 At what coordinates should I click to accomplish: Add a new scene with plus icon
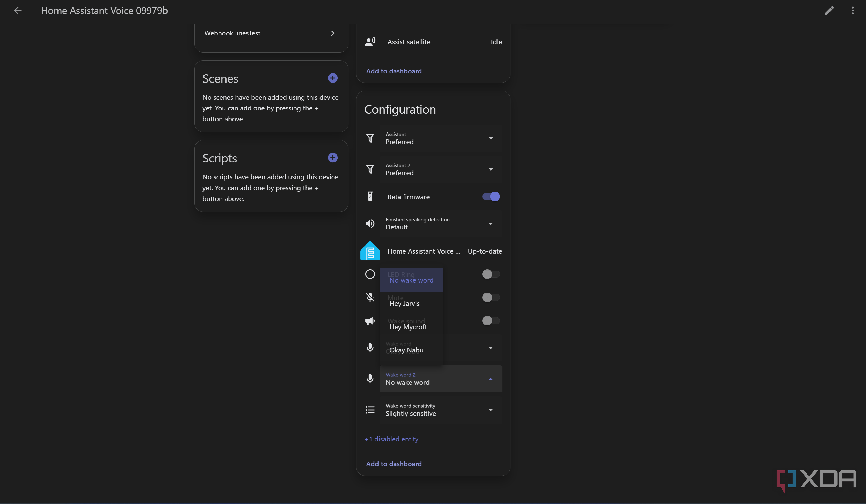333,78
